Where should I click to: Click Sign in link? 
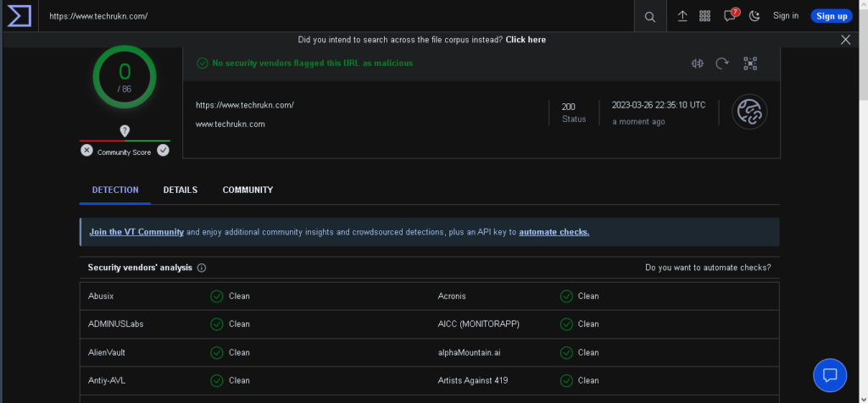(x=786, y=15)
